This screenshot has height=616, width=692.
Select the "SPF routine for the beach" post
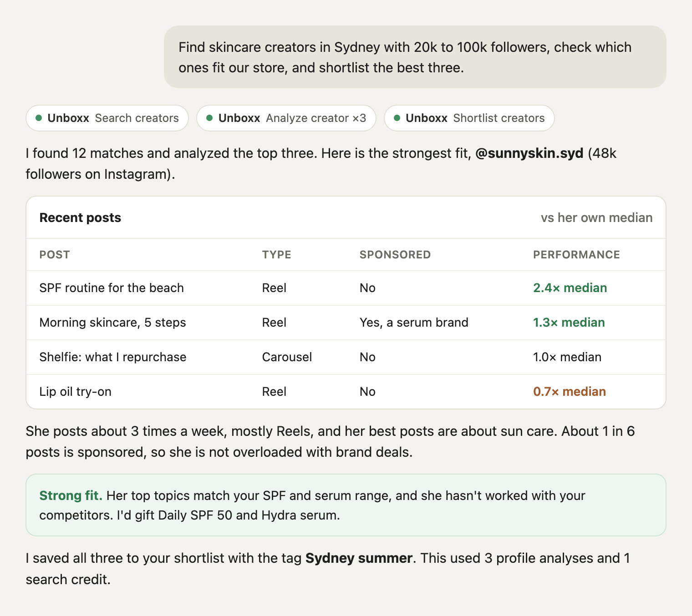click(112, 288)
